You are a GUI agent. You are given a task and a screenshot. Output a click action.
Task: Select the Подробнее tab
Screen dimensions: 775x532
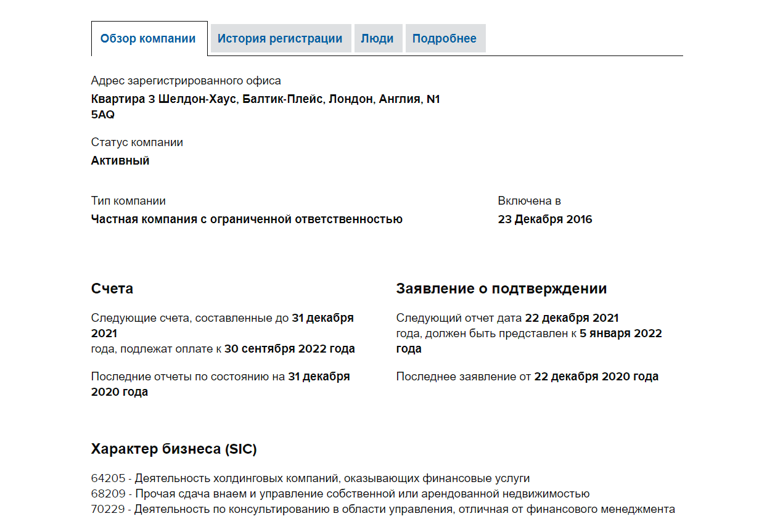point(445,38)
